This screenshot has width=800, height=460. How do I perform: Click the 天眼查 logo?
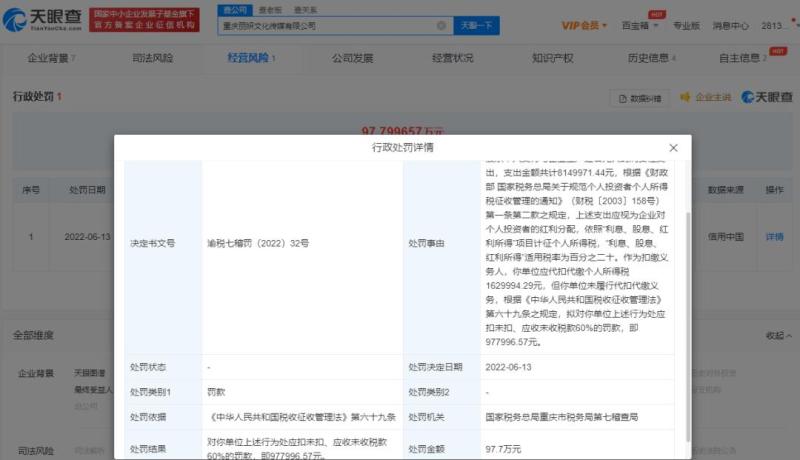(42, 19)
